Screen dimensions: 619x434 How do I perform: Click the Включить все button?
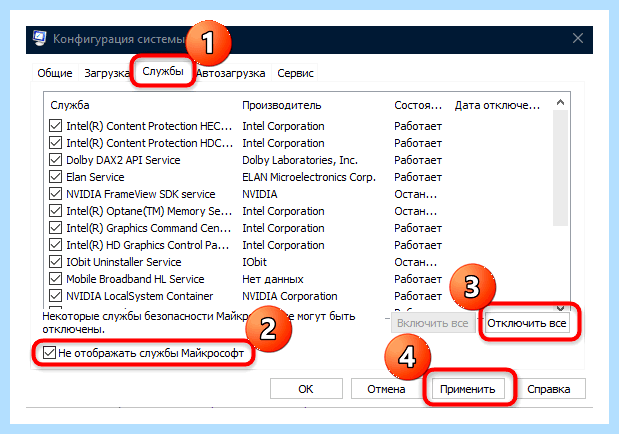tap(433, 323)
